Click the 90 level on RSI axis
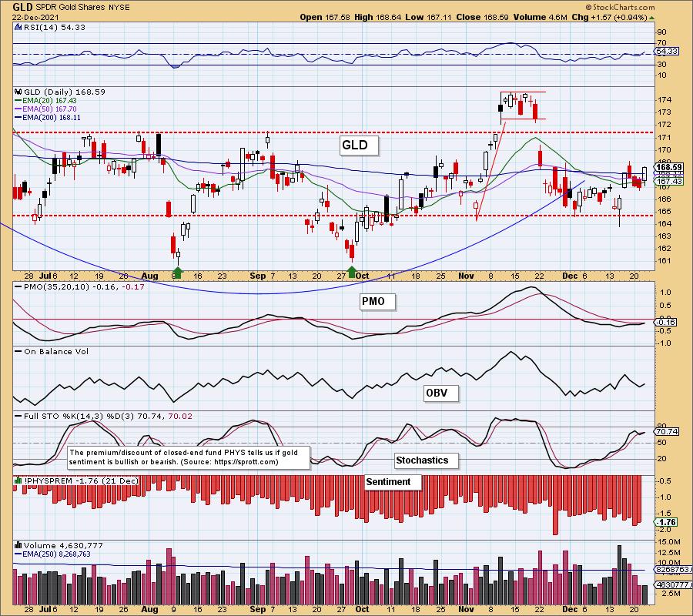 662,32
